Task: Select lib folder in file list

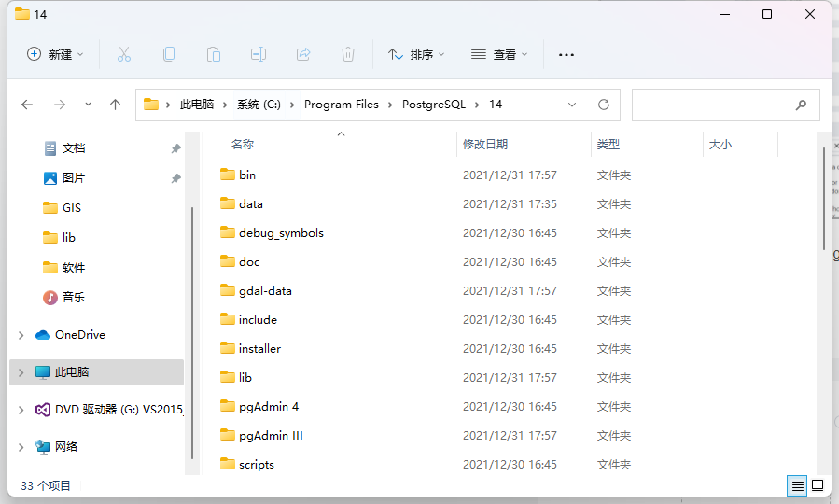Action: coord(426,377)
